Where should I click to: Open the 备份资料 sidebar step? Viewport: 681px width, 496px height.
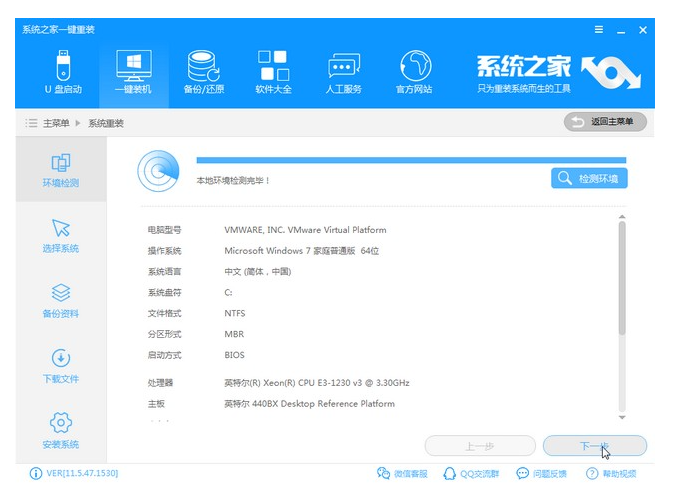pos(61,301)
